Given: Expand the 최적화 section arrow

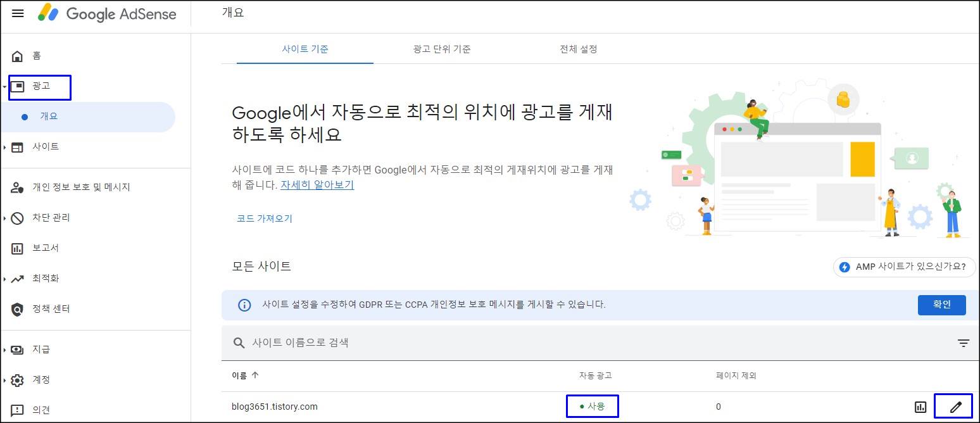Looking at the screenshot, I should [5, 279].
